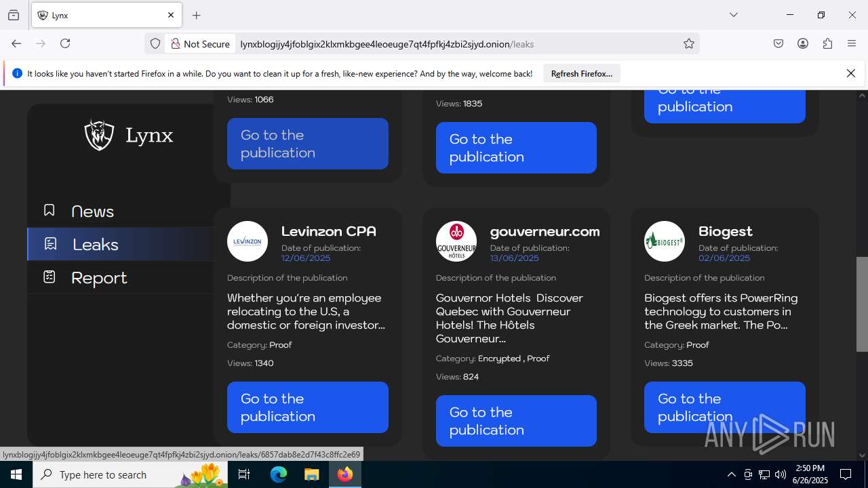Click the date 12/06/2025
This screenshot has width=868, height=488.
point(306,258)
